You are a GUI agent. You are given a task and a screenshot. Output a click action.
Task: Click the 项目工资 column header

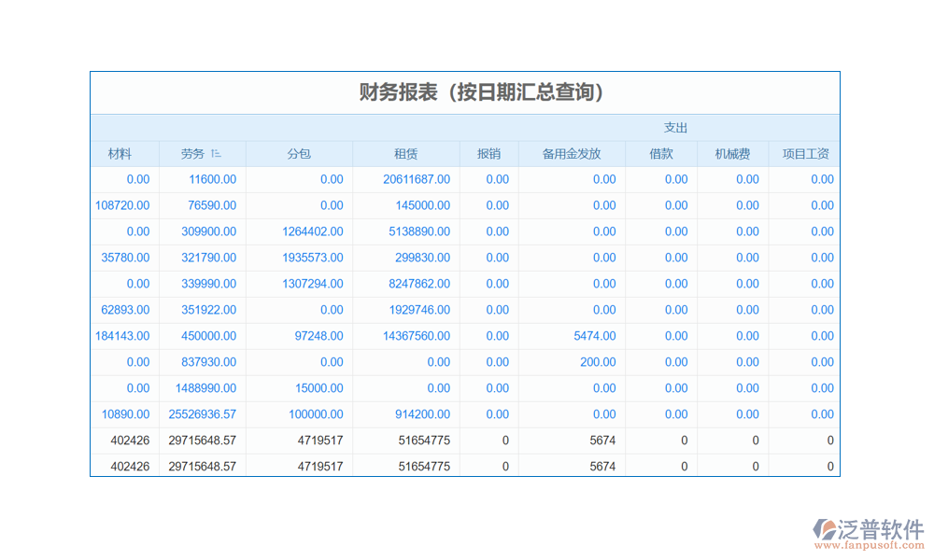coord(805,154)
